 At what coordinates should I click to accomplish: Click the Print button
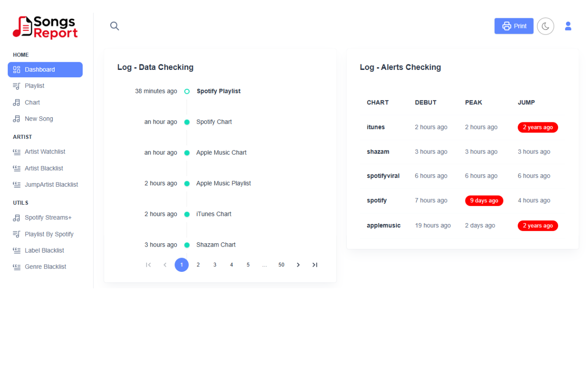(514, 26)
